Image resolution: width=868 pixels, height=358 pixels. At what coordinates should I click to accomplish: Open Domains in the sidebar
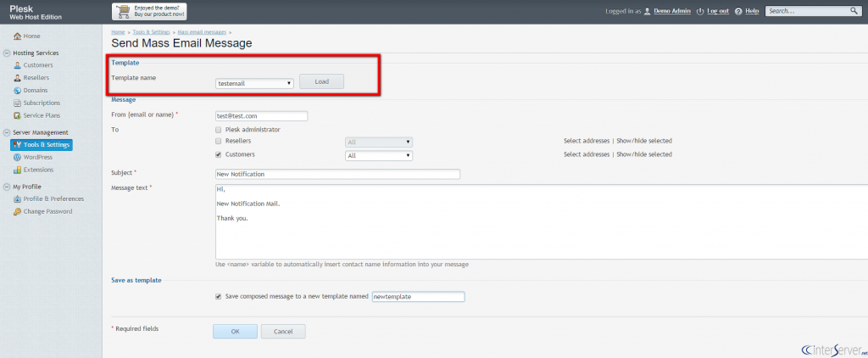[x=36, y=90]
